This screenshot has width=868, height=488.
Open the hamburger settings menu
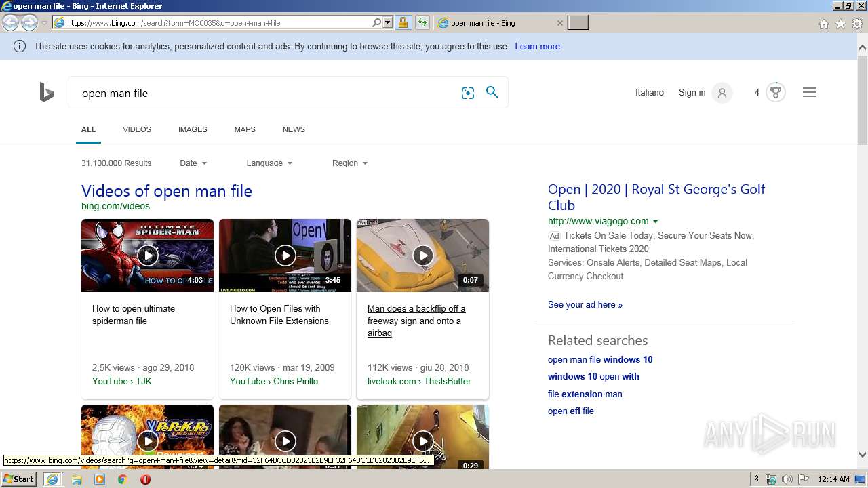[810, 92]
